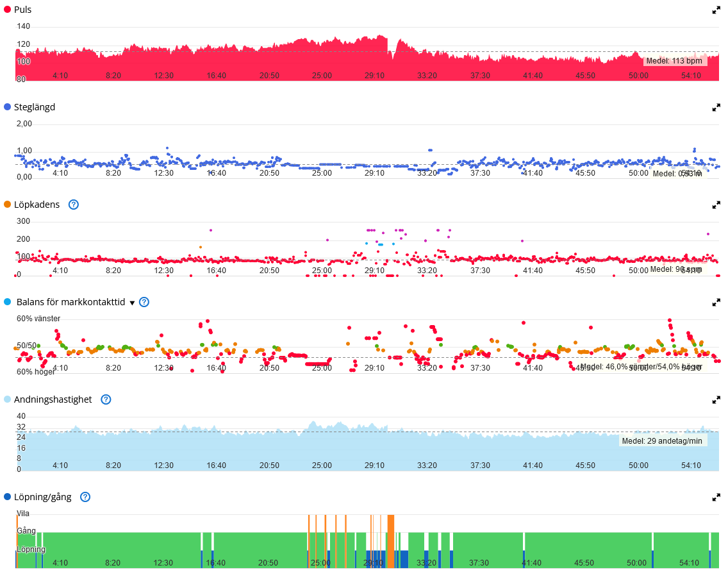This screenshot has height=579, width=728.
Task: Click the 'Medel: 29 andetag/min' average label
Action: click(x=662, y=441)
